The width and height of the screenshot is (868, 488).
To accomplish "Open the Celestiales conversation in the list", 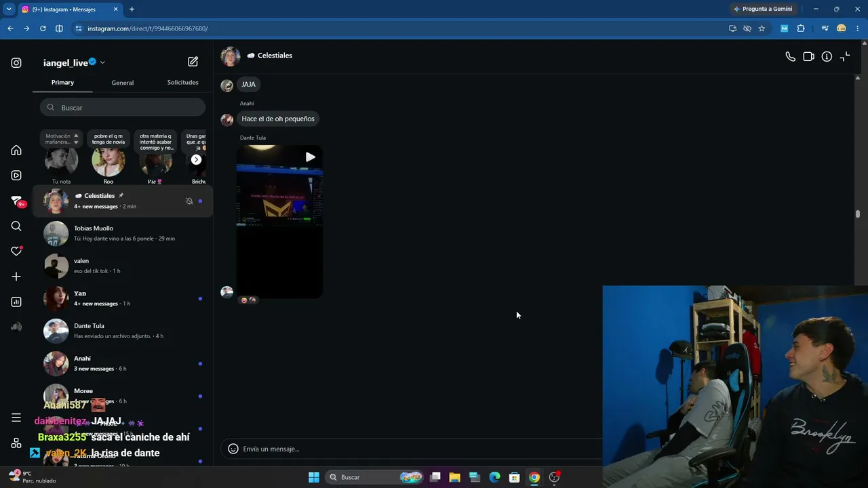I will coord(123,201).
